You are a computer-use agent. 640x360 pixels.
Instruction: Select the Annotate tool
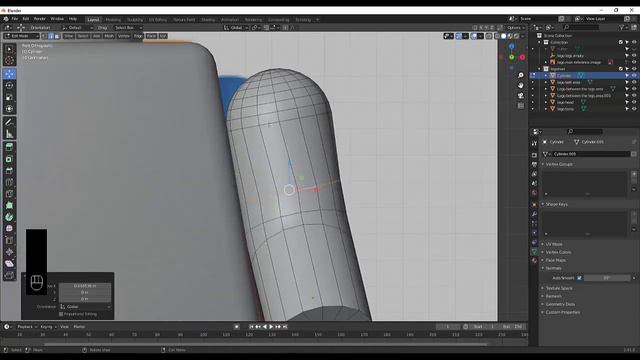pos(9,122)
